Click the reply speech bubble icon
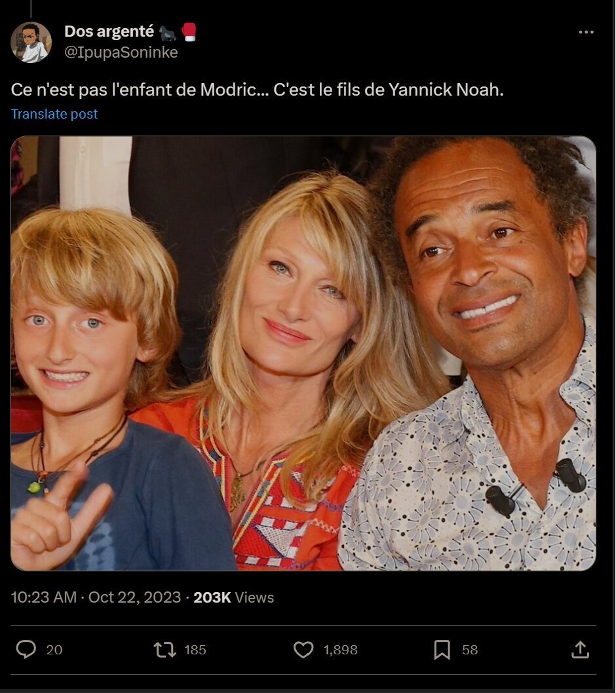 pyautogui.click(x=26, y=649)
